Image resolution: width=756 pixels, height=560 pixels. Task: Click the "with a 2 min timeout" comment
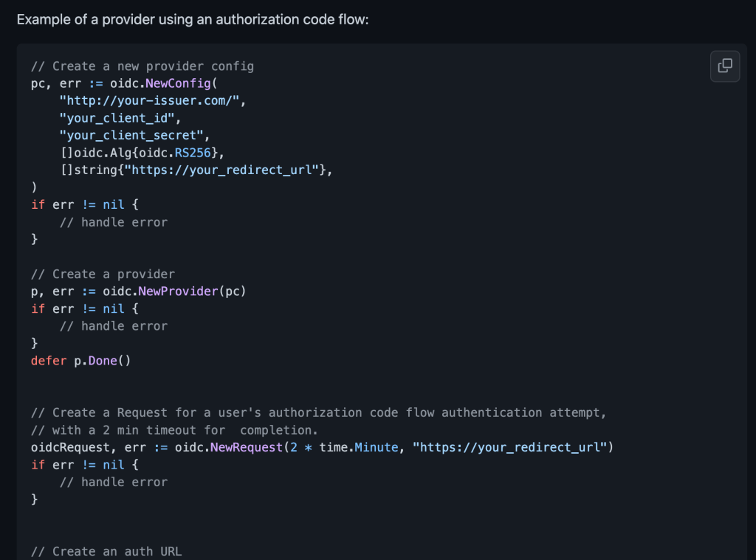174,430
